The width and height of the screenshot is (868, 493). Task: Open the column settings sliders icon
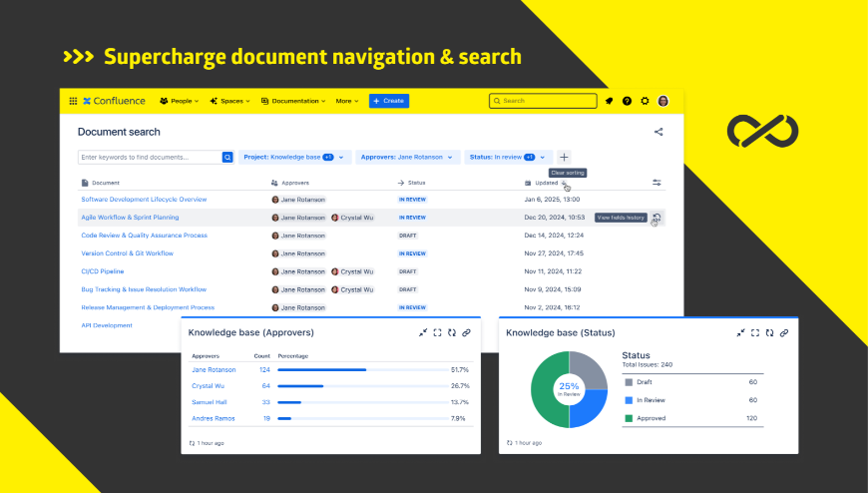pos(656,183)
